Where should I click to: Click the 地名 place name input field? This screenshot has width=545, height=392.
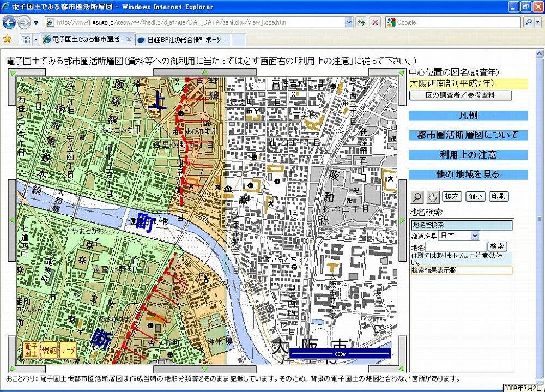pos(455,247)
